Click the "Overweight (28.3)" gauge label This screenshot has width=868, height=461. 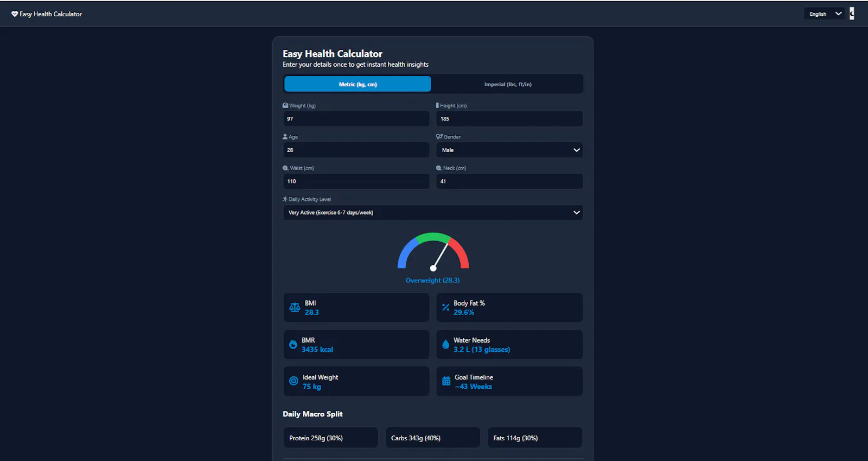(x=433, y=280)
